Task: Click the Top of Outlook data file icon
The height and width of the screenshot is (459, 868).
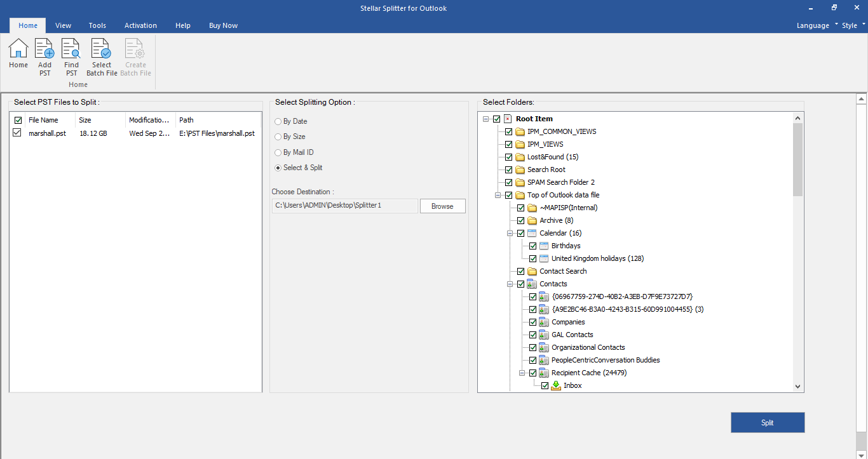Action: pos(520,195)
